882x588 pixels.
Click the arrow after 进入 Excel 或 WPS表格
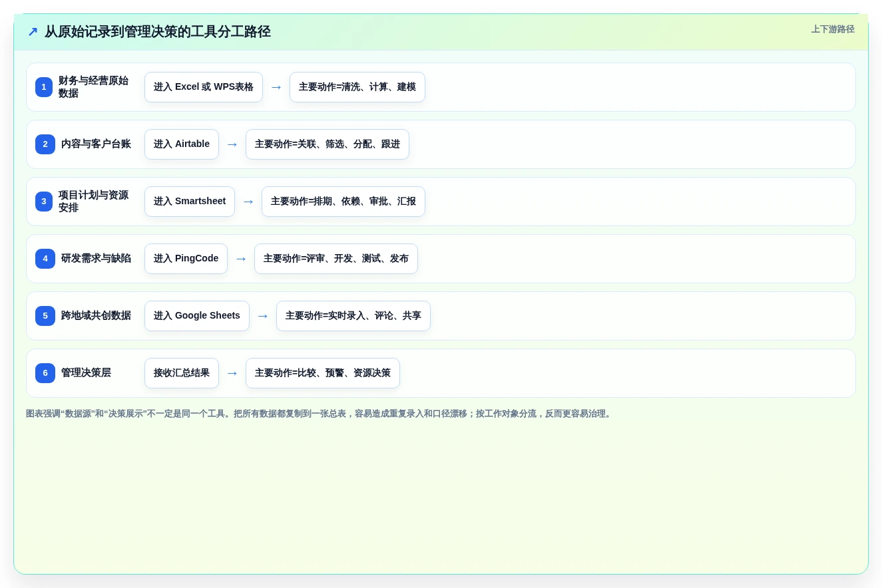[276, 87]
